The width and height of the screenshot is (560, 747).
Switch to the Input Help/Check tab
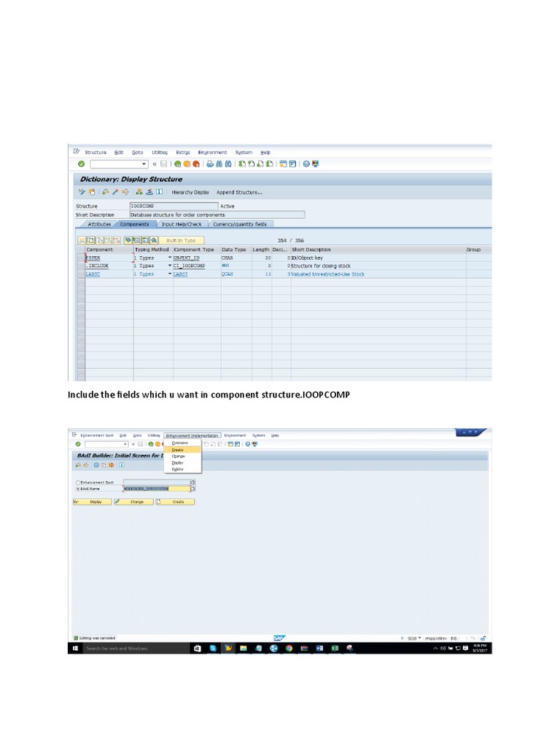[x=182, y=225]
